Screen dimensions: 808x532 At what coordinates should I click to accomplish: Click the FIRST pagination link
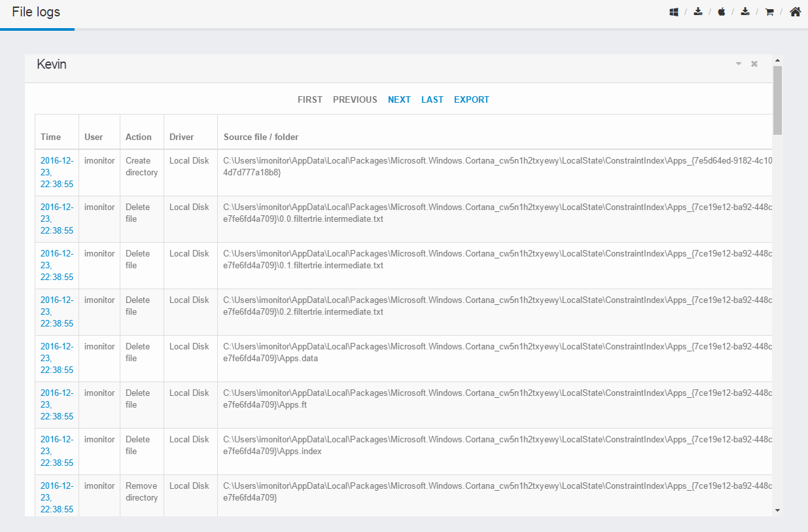point(310,99)
